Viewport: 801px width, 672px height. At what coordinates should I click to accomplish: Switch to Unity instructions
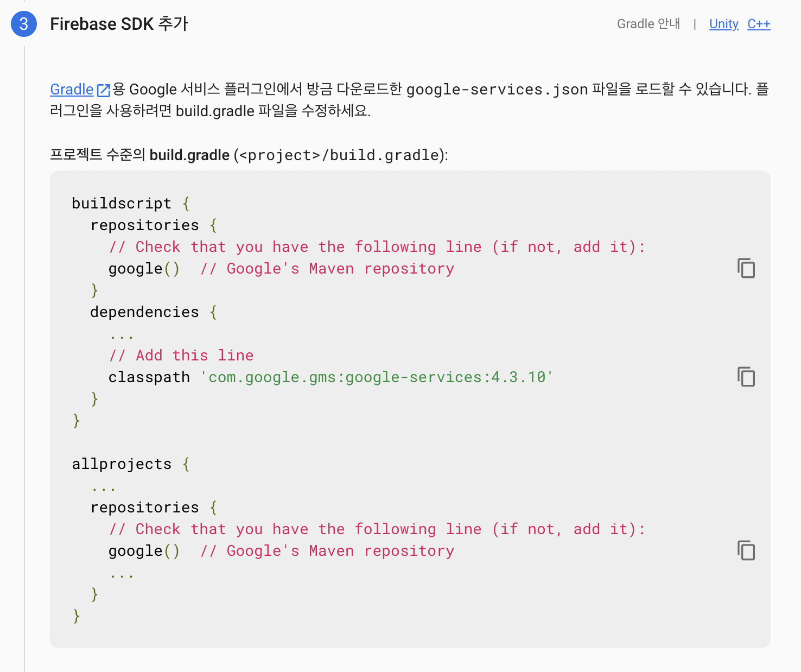click(x=724, y=24)
